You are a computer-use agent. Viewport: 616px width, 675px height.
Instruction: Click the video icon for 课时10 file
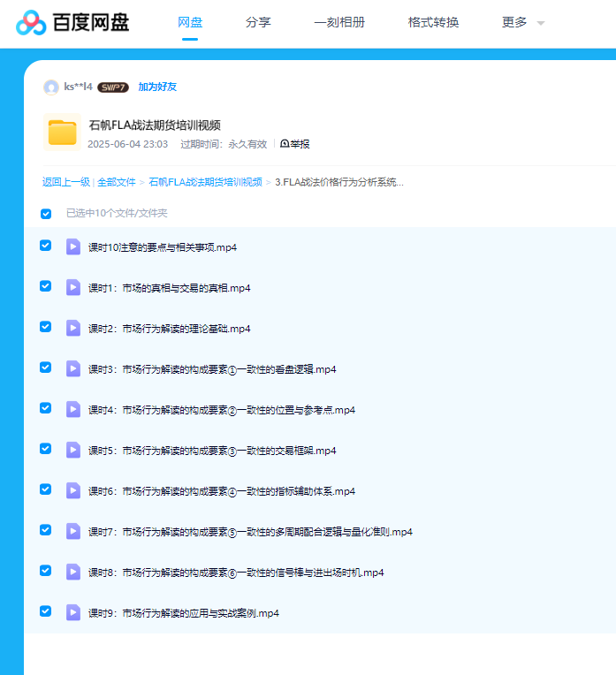click(73, 246)
